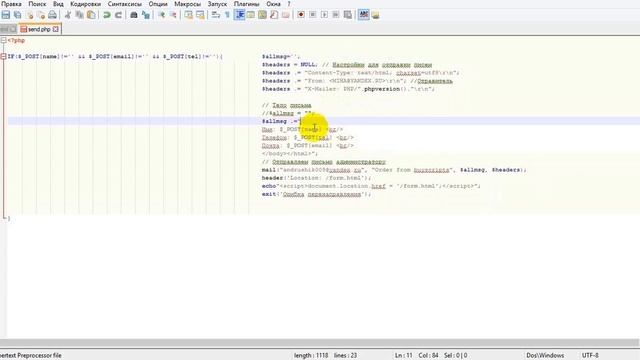Viewport: 640px width, 360px height.
Task: Toggle the Word Wrap toolbar button
Action: 216,15
